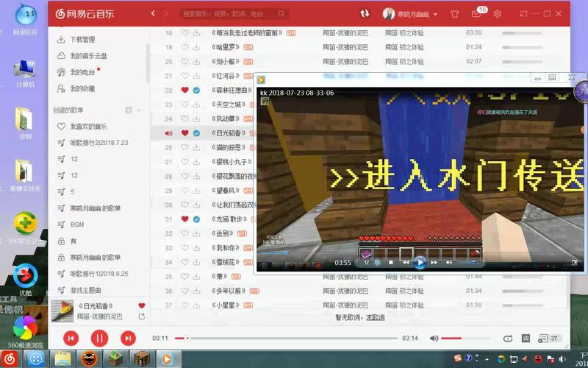Share the current song with the share icon
Screen dimensions: 588x368
click(141, 316)
